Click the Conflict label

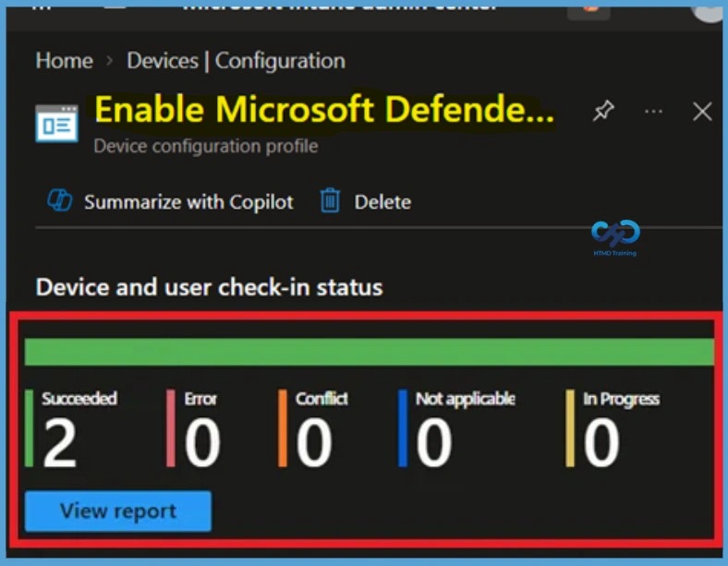coord(322,398)
